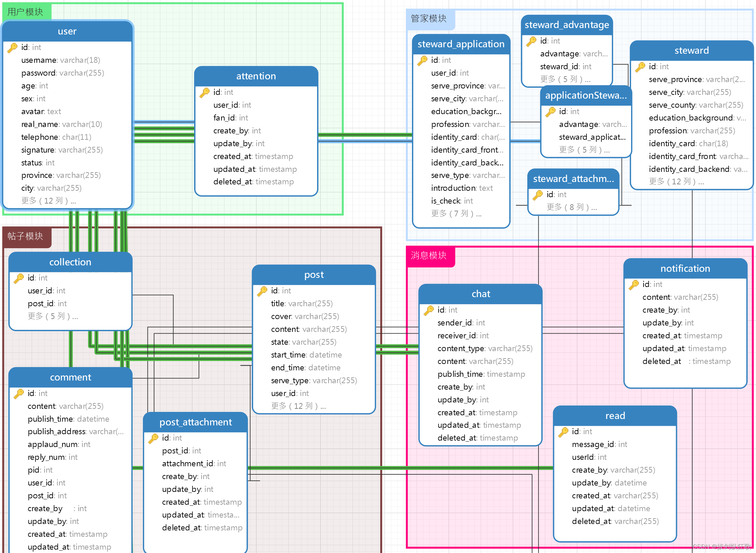Image resolution: width=756 pixels, height=553 pixels.
Task: Click the 用户模块 group label
Action: coord(25,12)
